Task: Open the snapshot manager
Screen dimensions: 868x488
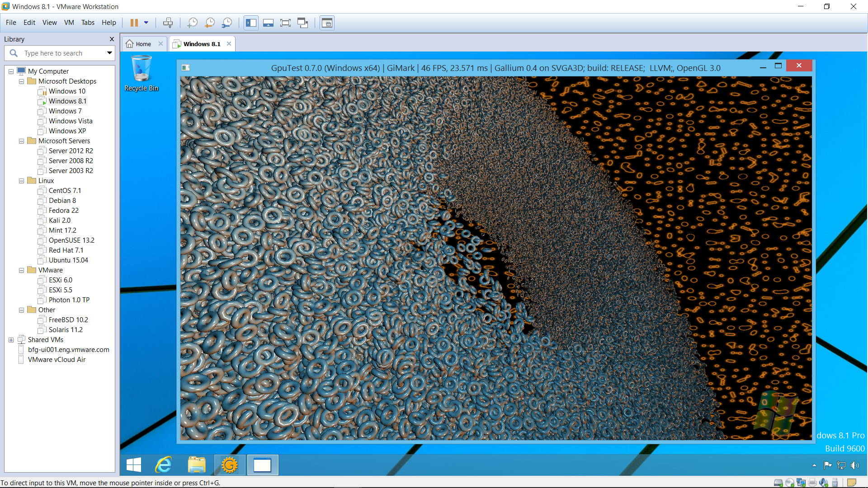Action: [227, 23]
